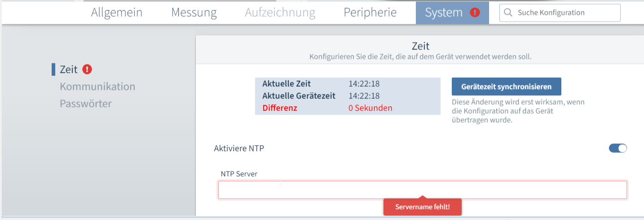Screen dimensions: 644x220
Task: Click into the NTP Server input field
Action: point(422,190)
